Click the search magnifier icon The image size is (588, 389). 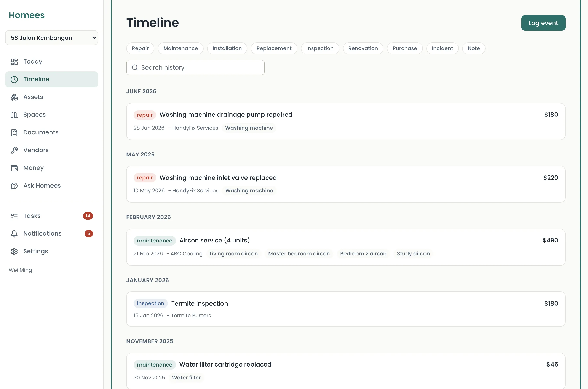135,67
